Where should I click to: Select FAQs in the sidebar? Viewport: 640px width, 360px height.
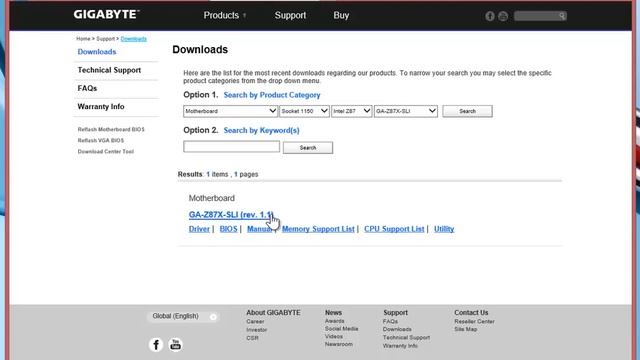(x=87, y=88)
